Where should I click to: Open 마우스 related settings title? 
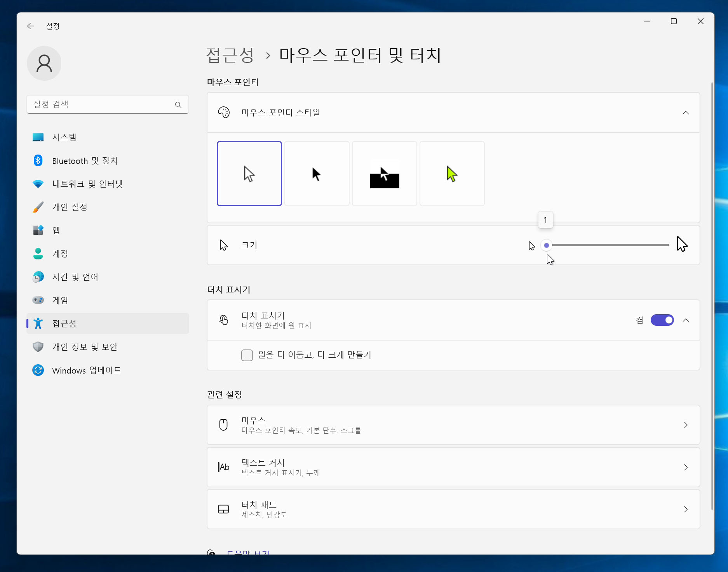point(253,420)
